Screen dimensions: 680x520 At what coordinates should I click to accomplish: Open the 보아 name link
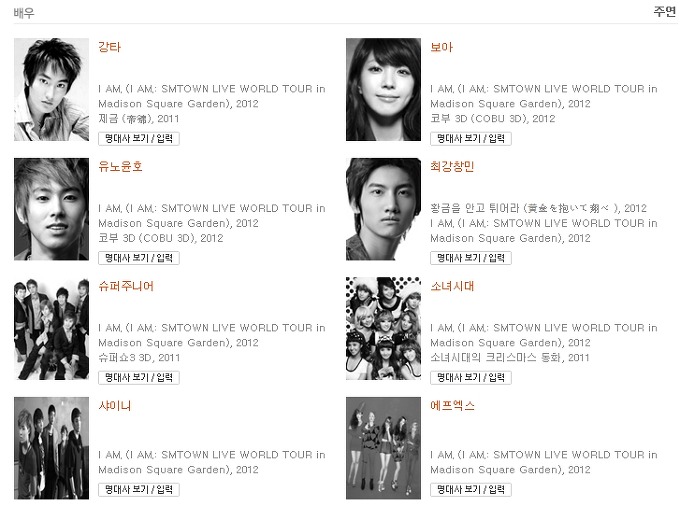[x=441, y=47]
